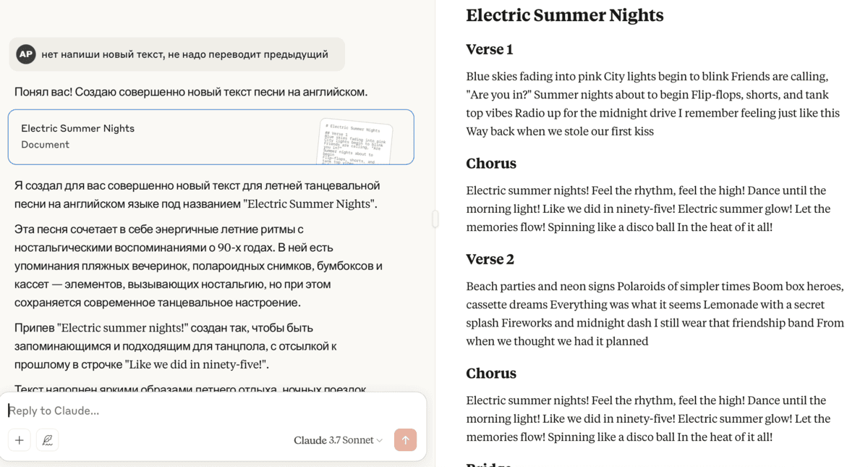868x467 pixels.
Task: Click the Verse 1 heading
Action: point(490,49)
